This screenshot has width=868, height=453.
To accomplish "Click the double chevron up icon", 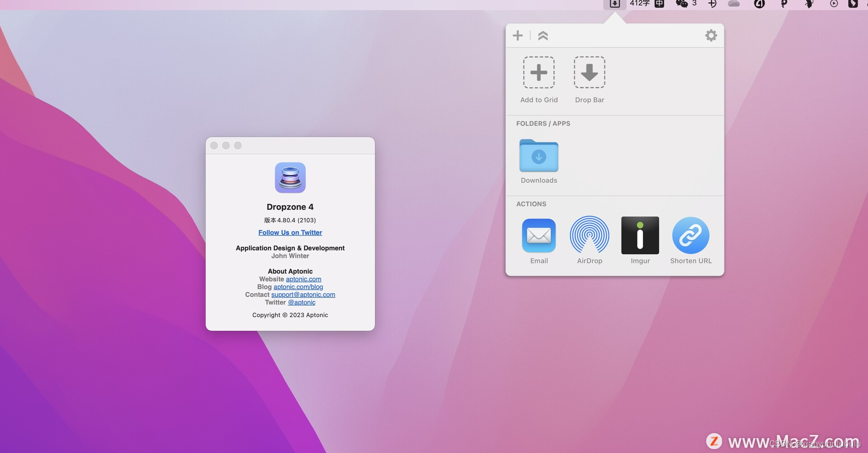I will click(543, 35).
